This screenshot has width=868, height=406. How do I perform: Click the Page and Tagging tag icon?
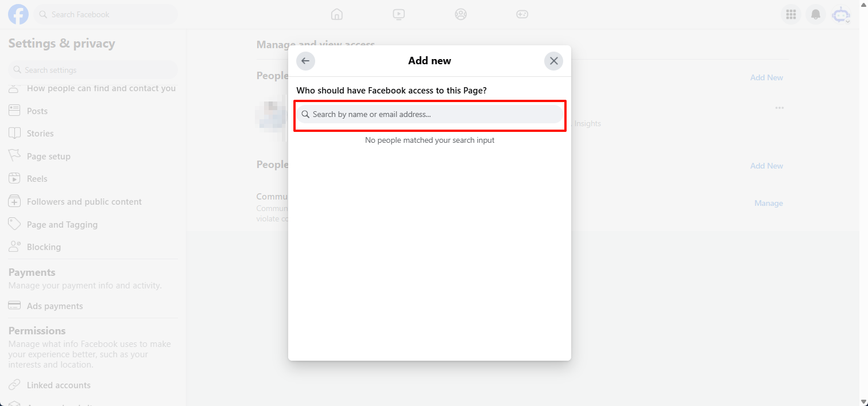tap(15, 224)
